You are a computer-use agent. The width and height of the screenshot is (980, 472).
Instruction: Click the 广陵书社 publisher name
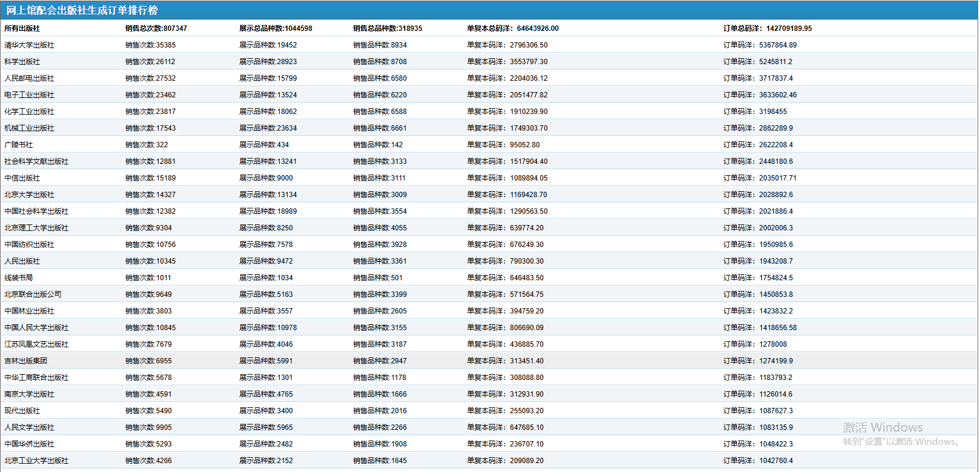click(x=18, y=145)
